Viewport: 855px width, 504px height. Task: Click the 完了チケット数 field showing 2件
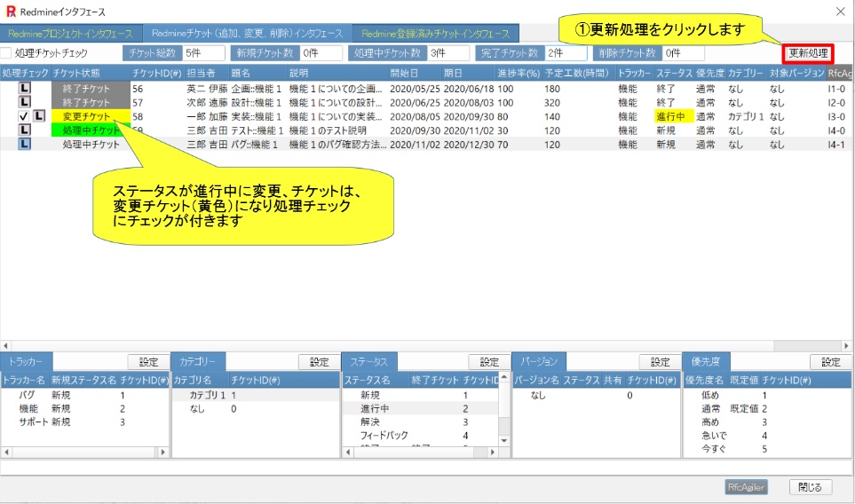point(566,53)
